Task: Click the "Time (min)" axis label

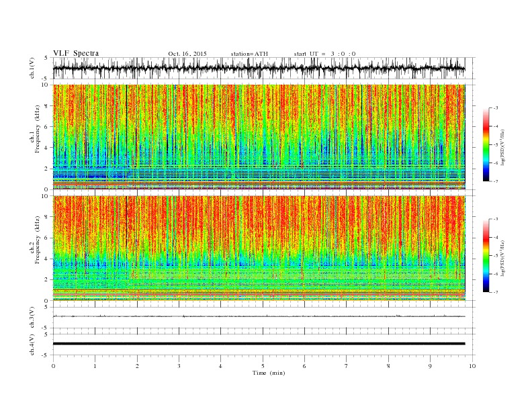Action: point(269,373)
